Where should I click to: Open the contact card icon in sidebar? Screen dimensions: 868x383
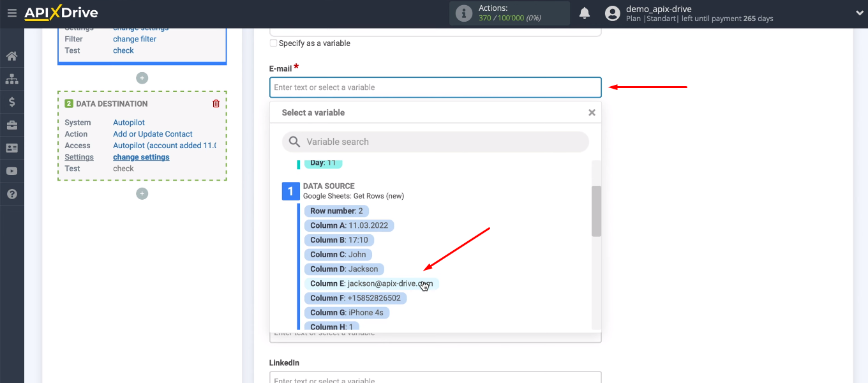coord(12,148)
